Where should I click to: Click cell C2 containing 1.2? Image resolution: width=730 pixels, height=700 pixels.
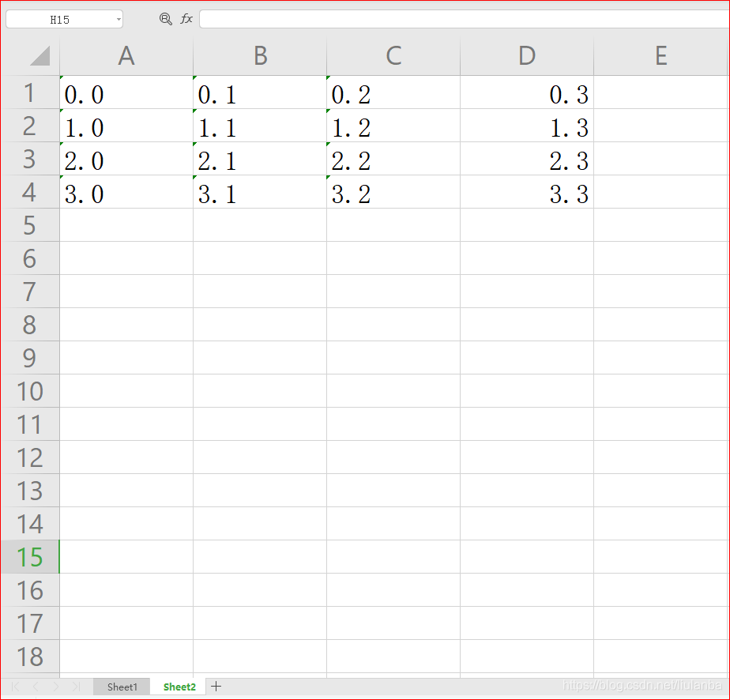click(393, 126)
